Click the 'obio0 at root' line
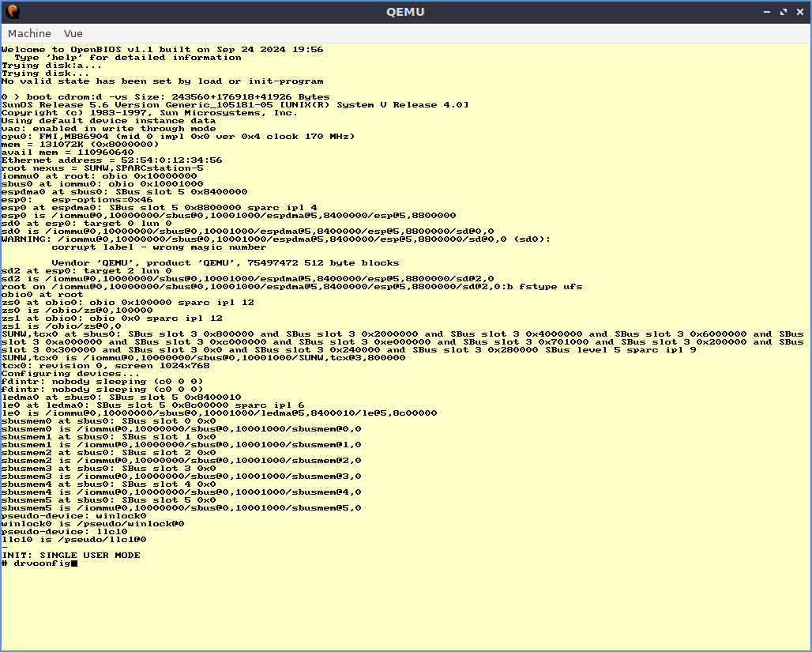This screenshot has width=812, height=652. (x=42, y=294)
